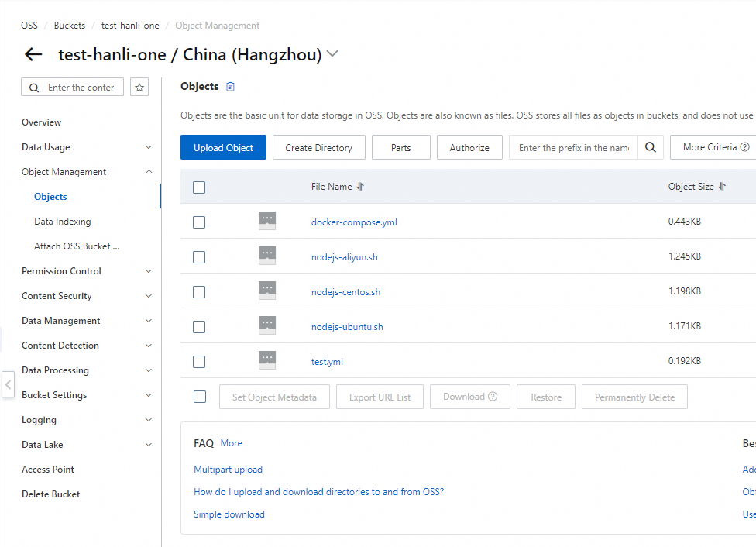Check the docker-compose.yml row checkbox
This screenshot has width=756, height=547.
coord(199,222)
